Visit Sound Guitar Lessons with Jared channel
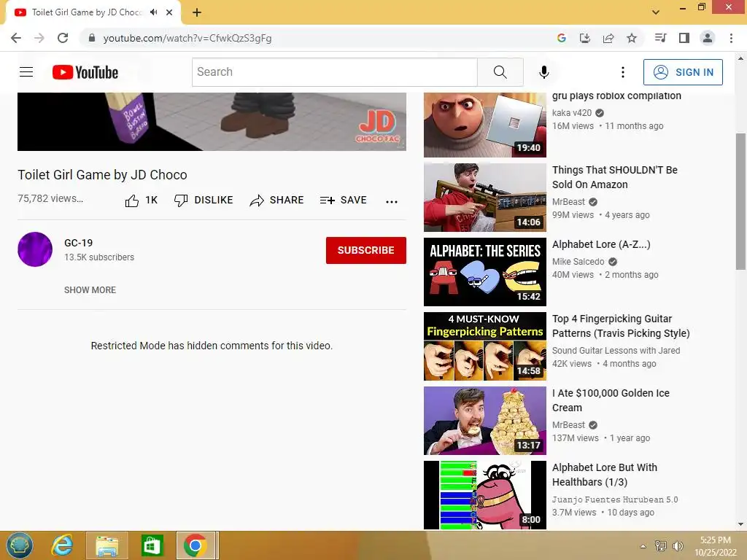The image size is (747, 560). coord(616,351)
